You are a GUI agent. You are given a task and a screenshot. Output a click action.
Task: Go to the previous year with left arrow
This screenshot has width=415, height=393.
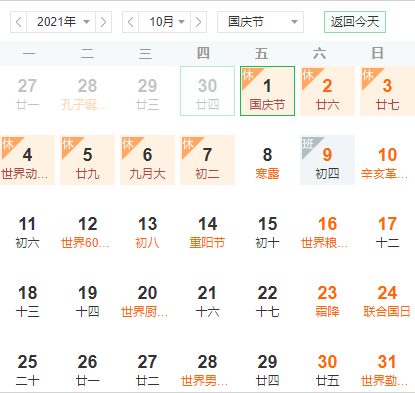tap(19, 22)
